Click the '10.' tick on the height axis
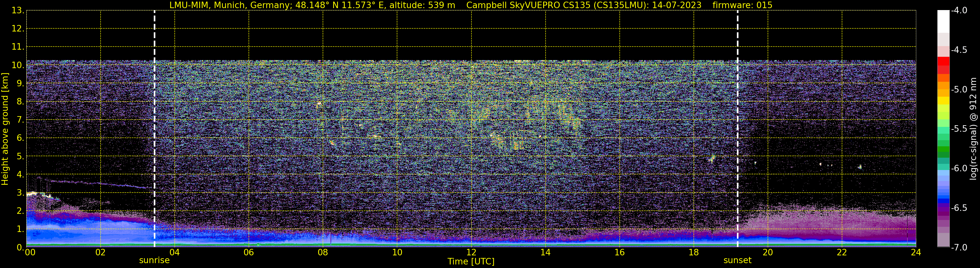The width and height of the screenshot is (980, 268). [18, 65]
